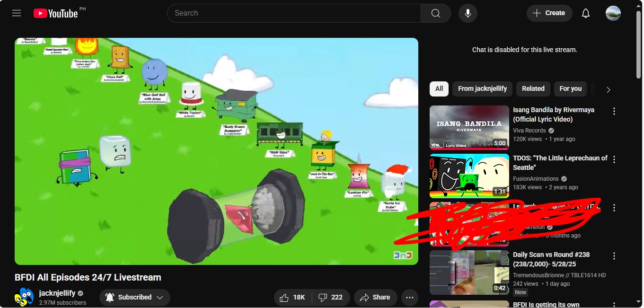Open your profile avatar menu

point(613,13)
